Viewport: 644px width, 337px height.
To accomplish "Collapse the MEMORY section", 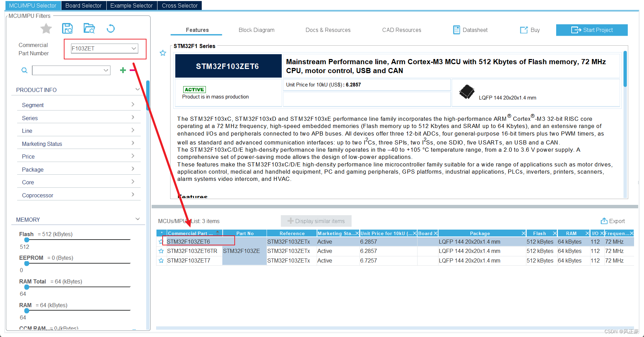I will (138, 219).
